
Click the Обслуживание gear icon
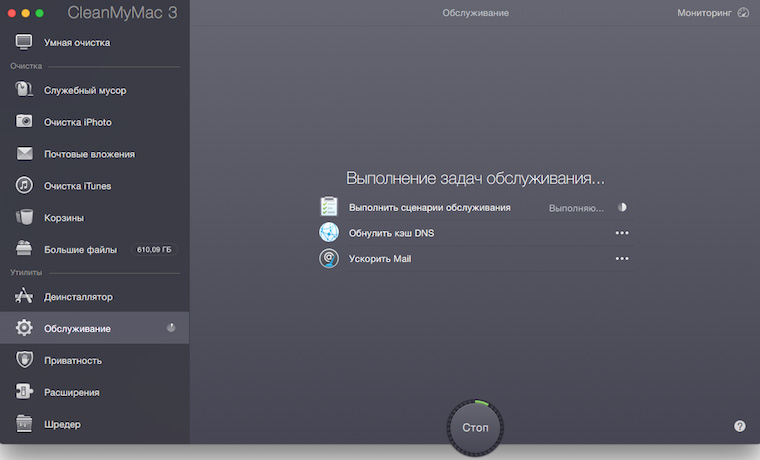[x=24, y=328]
